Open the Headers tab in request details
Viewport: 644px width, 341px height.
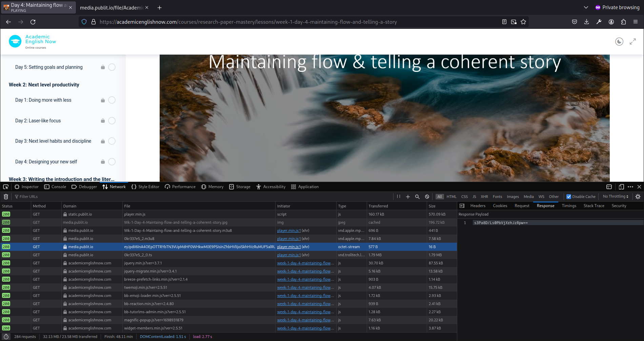pyautogui.click(x=478, y=206)
